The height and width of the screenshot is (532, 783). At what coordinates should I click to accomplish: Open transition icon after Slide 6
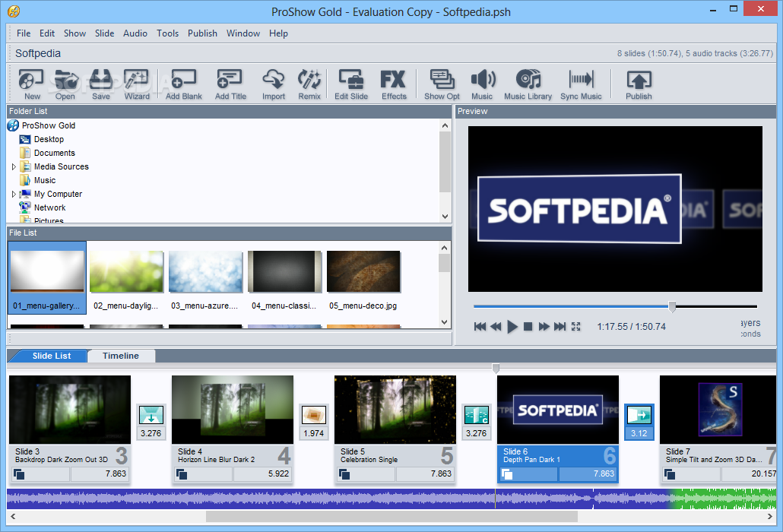pyautogui.click(x=639, y=415)
